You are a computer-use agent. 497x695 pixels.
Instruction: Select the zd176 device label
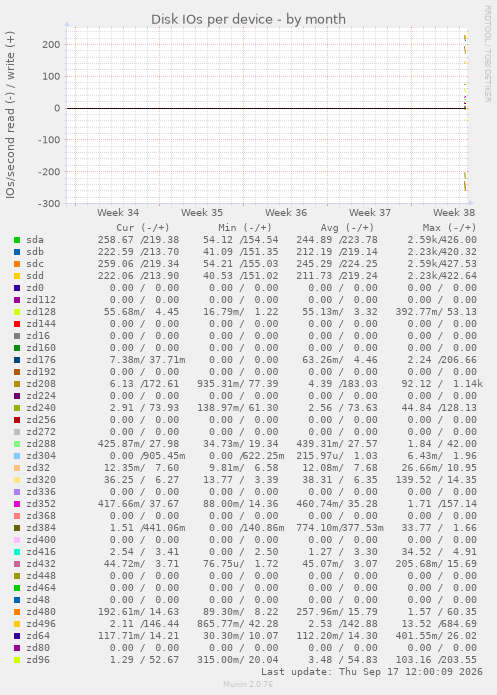[x=41, y=359]
